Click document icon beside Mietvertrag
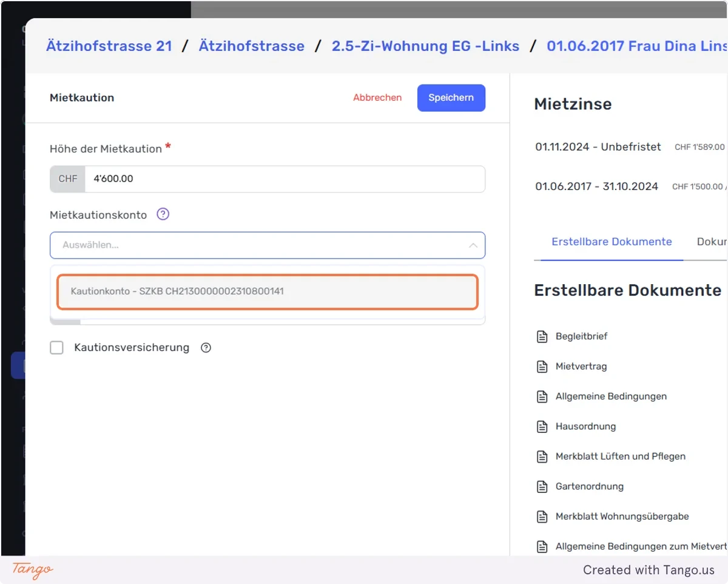728x584 pixels. [x=542, y=367]
